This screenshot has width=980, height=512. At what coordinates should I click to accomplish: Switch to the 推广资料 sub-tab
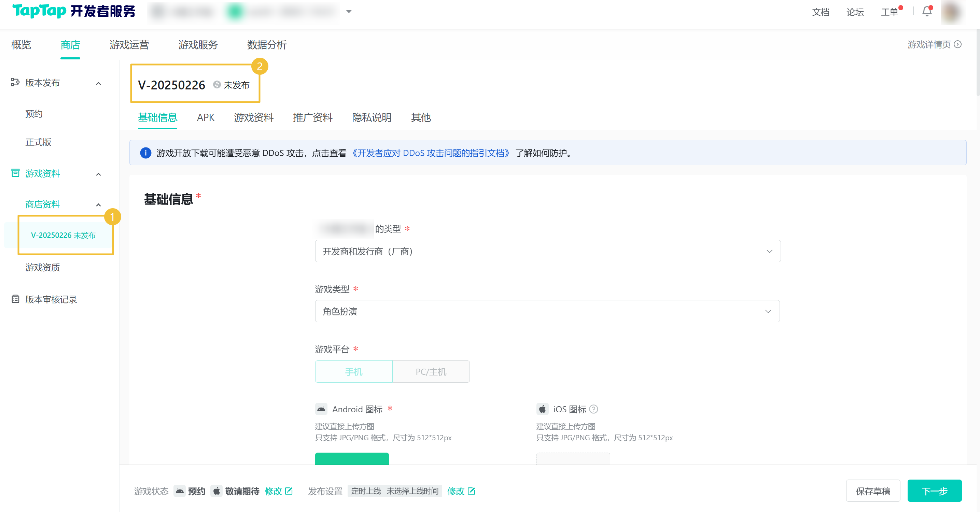coord(312,117)
